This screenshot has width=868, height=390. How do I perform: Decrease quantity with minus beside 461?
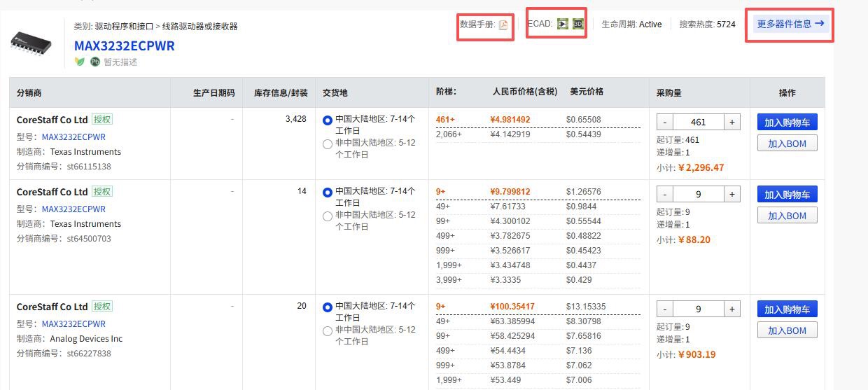click(x=665, y=122)
